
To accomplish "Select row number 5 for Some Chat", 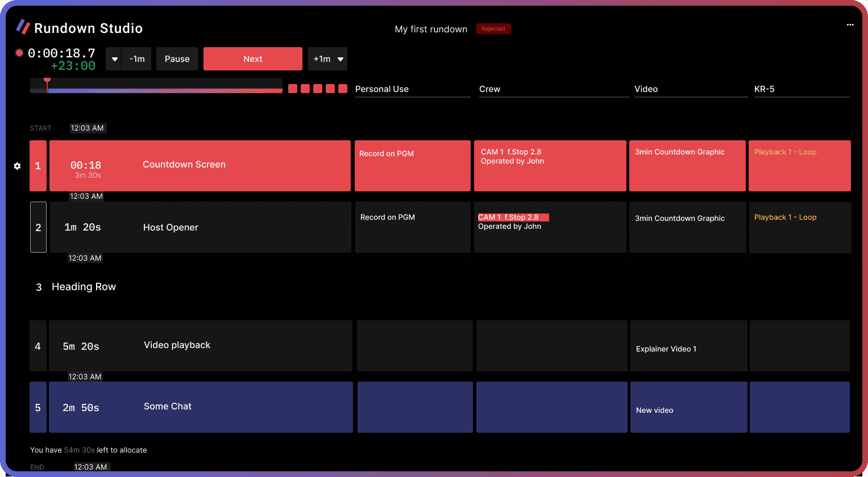I will [x=38, y=407].
